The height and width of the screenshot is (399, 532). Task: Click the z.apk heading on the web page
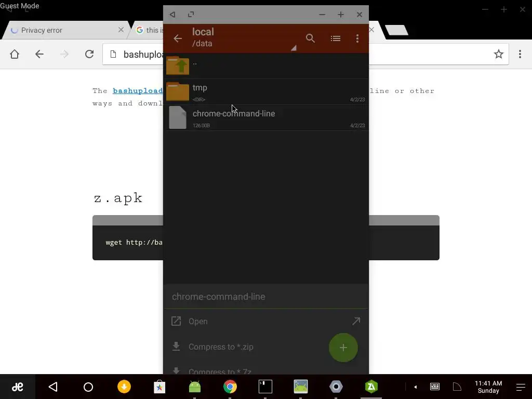click(118, 198)
